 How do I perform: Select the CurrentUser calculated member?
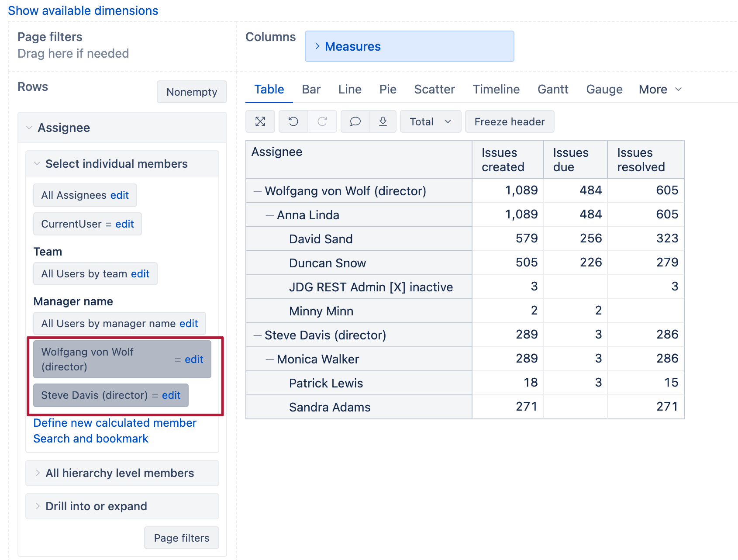pyautogui.click(x=71, y=224)
